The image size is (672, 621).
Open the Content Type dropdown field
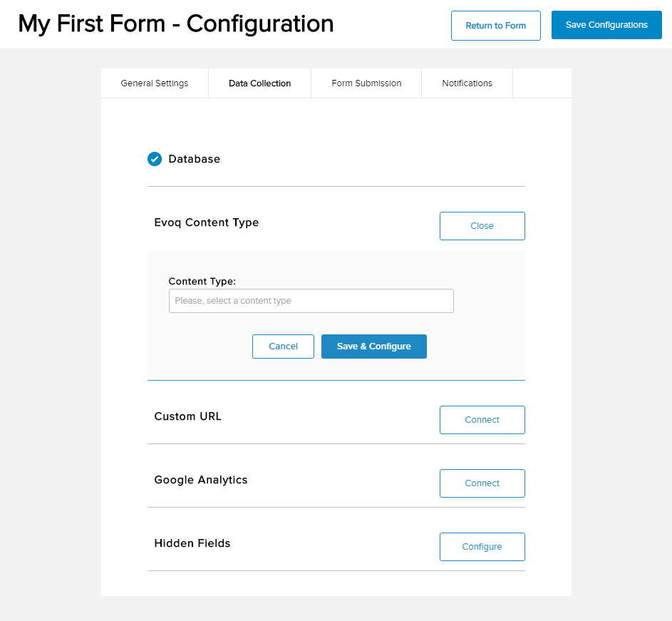pos(311,301)
